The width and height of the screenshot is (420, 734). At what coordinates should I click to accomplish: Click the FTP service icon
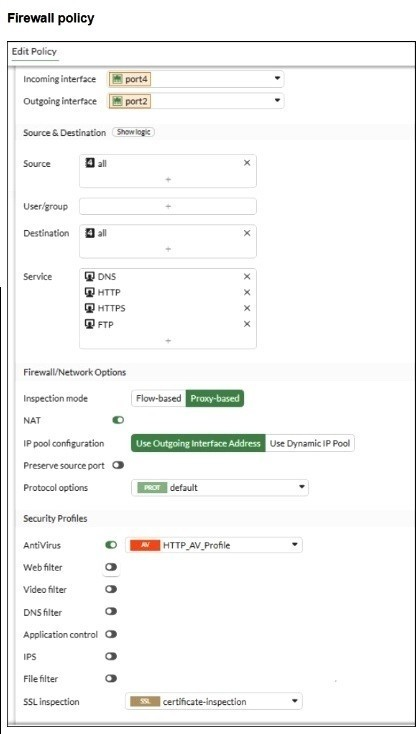point(89,324)
